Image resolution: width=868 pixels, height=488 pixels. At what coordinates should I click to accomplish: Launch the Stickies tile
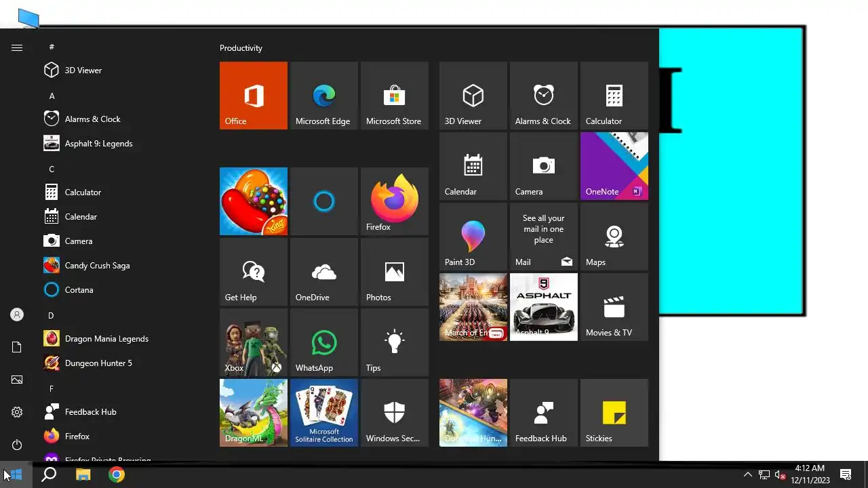tap(614, 413)
